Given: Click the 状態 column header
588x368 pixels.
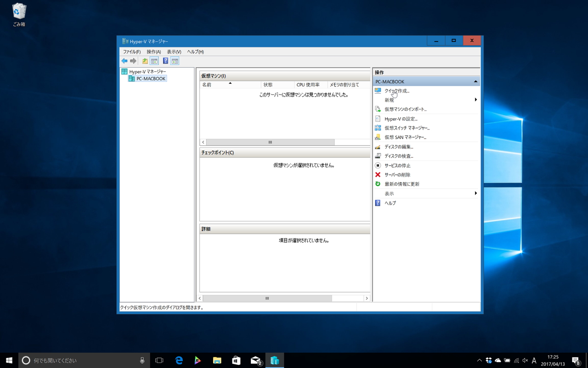Looking at the screenshot, I should pos(277,85).
